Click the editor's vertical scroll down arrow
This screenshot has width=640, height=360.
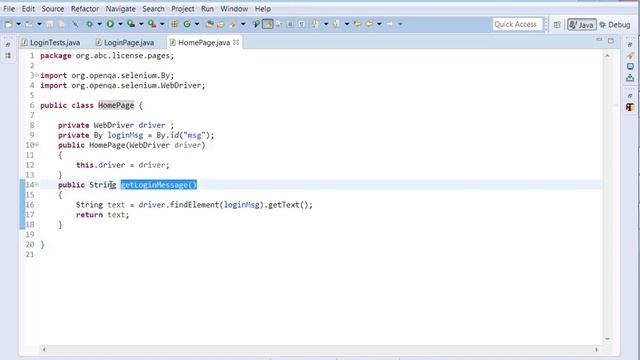point(607,339)
